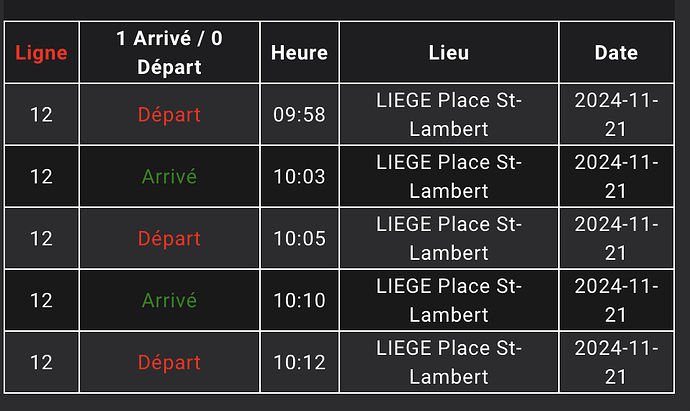Image resolution: width=690 pixels, height=411 pixels.
Task: Select the Lieu column header
Action: point(449,53)
